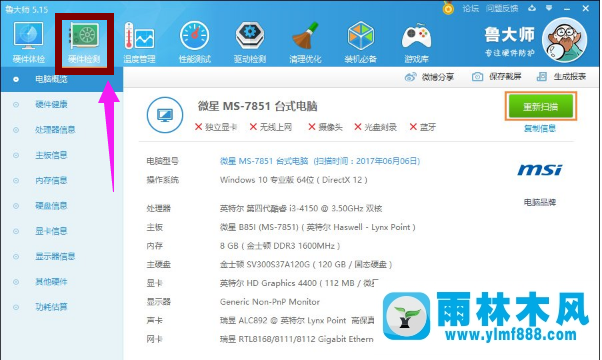Click the i3-4150 processor value
Screen dimensions: 602x360
click(301, 208)
